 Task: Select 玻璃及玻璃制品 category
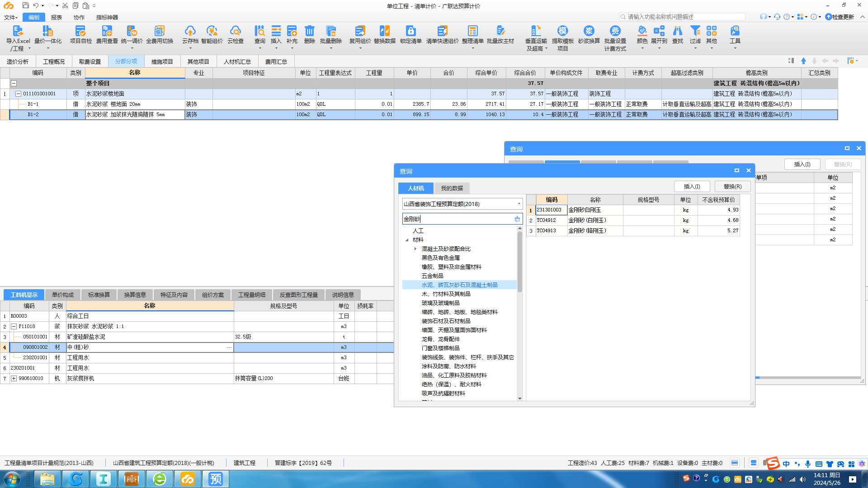click(441, 303)
